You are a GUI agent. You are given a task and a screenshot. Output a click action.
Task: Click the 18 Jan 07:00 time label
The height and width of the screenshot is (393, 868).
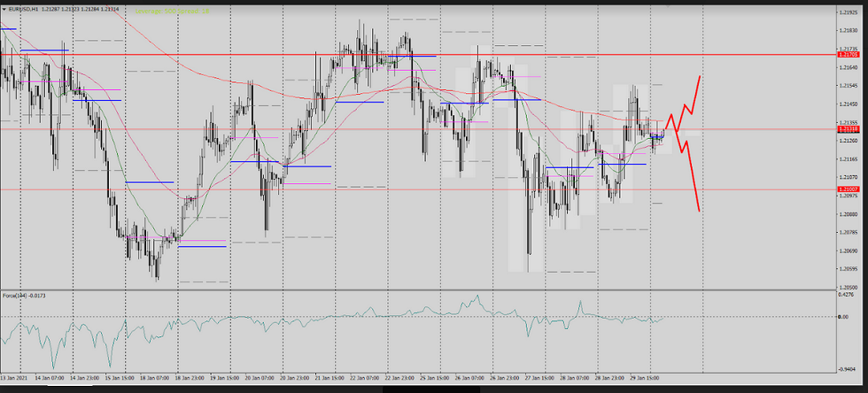[155, 374]
